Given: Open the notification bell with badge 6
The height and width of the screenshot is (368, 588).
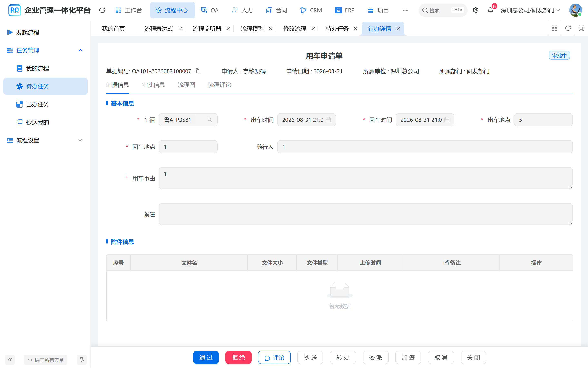Looking at the screenshot, I should (x=490, y=10).
